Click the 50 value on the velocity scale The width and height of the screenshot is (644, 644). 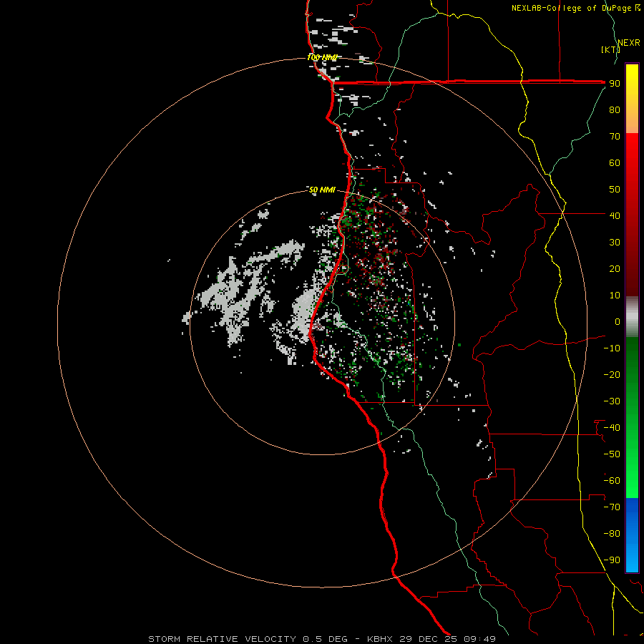(615, 190)
